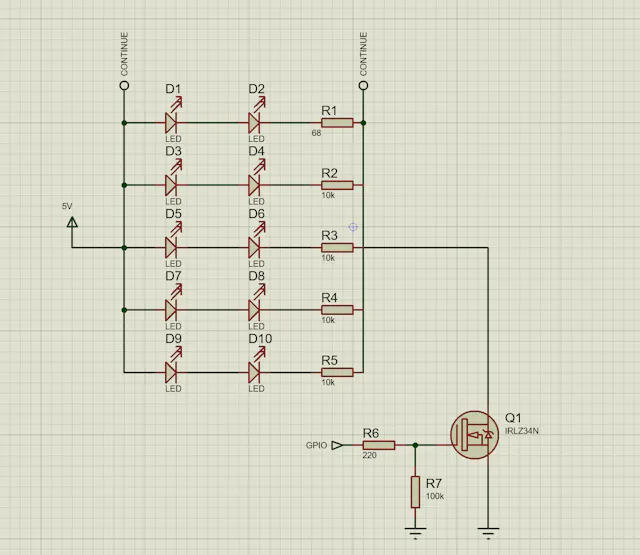Select the Q1 IRLZ34N MOSFET symbol
The height and width of the screenshot is (555, 640).
coord(474,435)
